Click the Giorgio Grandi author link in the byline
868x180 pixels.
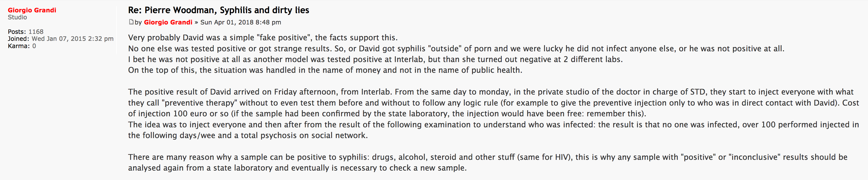click(168, 22)
